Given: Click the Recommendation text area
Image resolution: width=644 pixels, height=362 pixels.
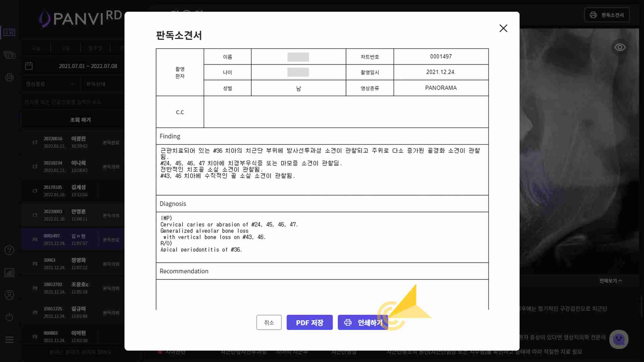Looking at the screenshot, I should coord(322,295).
